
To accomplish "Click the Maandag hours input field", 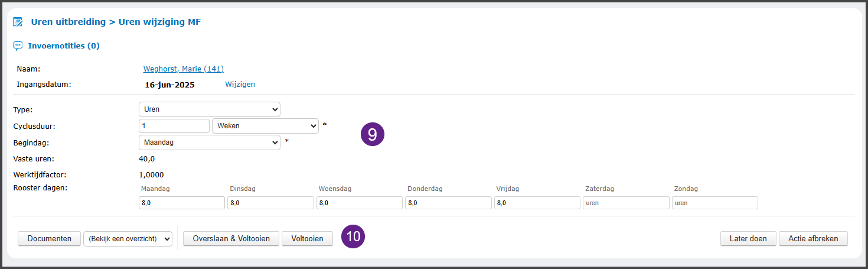I will (181, 203).
